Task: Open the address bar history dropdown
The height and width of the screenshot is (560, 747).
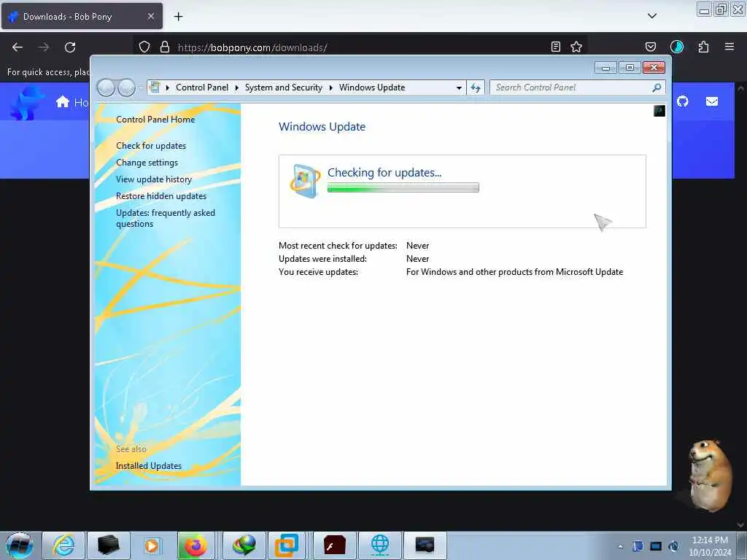Action: pos(459,88)
